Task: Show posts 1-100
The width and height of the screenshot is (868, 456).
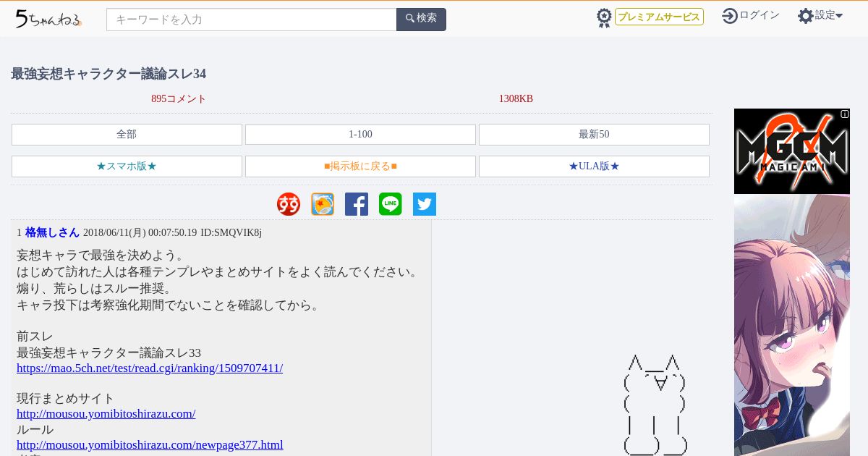Action: coord(360,135)
